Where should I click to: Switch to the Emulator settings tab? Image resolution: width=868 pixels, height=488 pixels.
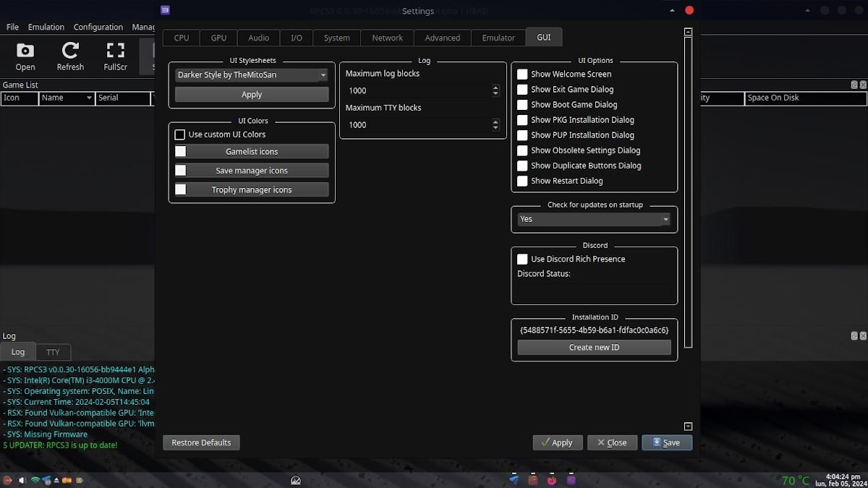pos(498,38)
